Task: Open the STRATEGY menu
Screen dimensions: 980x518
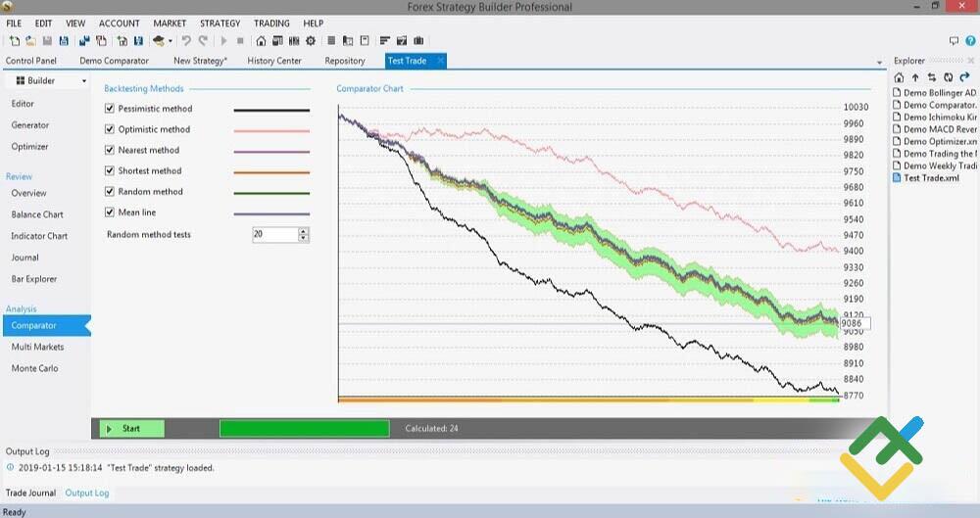Action: 220,24
